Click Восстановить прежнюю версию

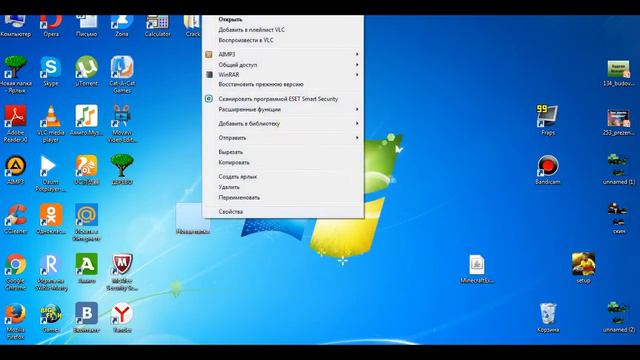282,84
